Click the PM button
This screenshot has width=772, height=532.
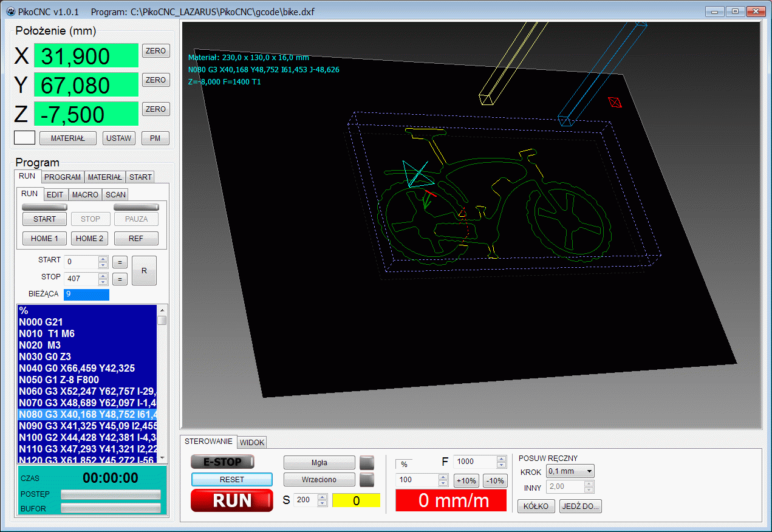155,138
